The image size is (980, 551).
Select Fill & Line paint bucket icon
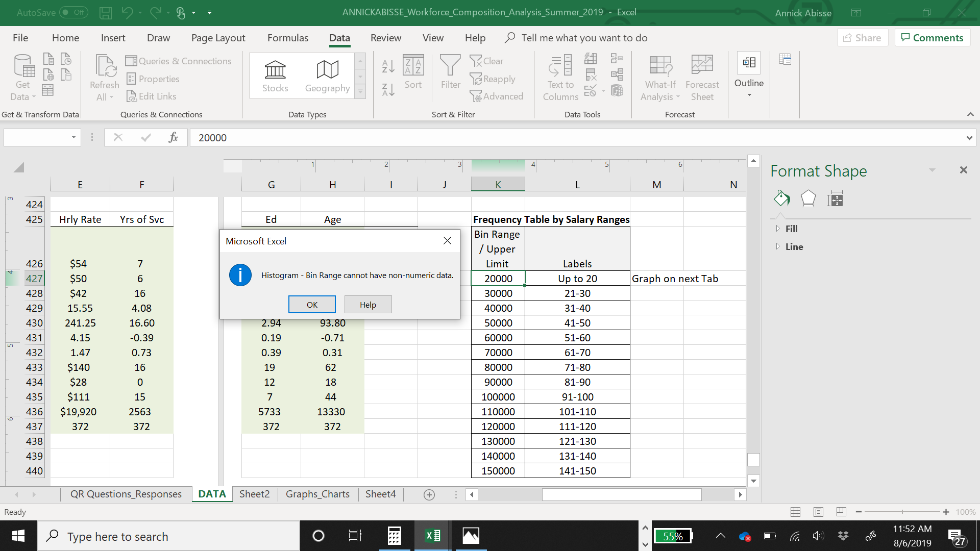click(781, 198)
